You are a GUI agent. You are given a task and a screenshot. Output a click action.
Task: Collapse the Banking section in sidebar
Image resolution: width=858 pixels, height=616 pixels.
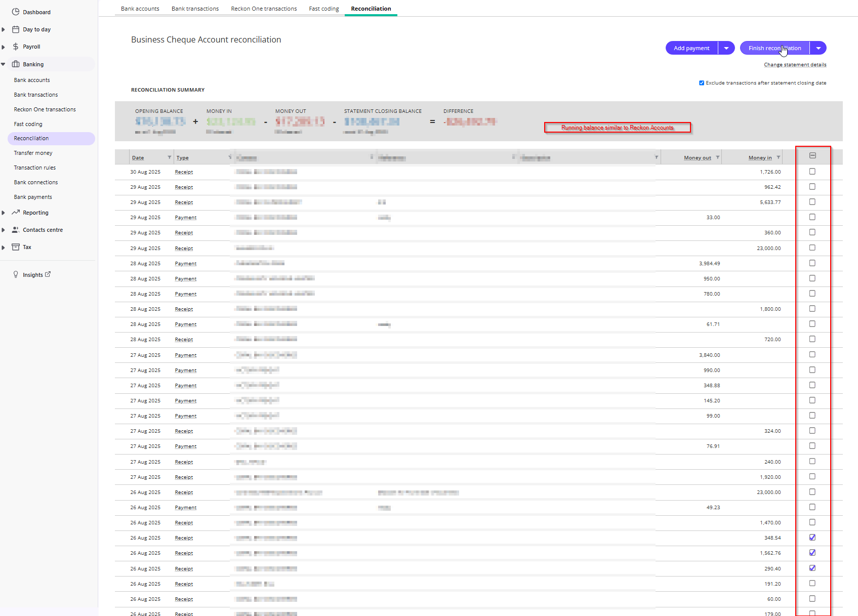click(x=3, y=64)
